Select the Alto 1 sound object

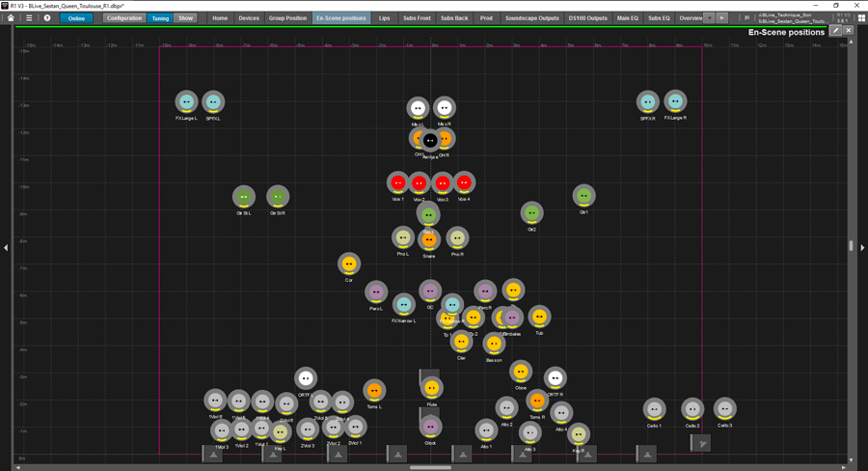coord(486,430)
